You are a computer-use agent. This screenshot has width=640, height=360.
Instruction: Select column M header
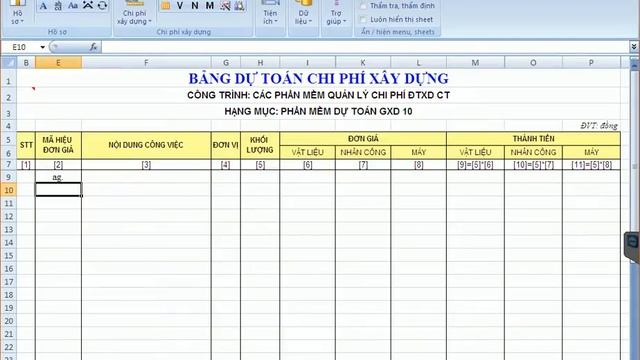475,62
